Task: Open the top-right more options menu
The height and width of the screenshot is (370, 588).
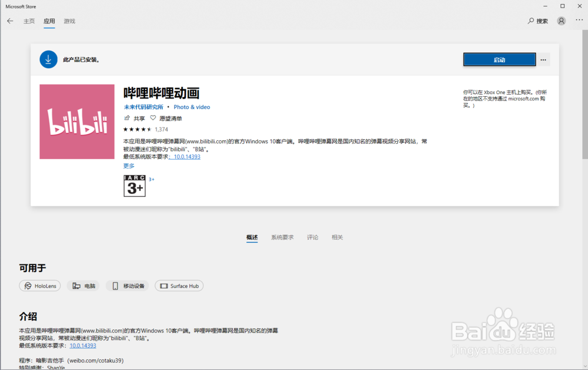Action: [x=579, y=20]
